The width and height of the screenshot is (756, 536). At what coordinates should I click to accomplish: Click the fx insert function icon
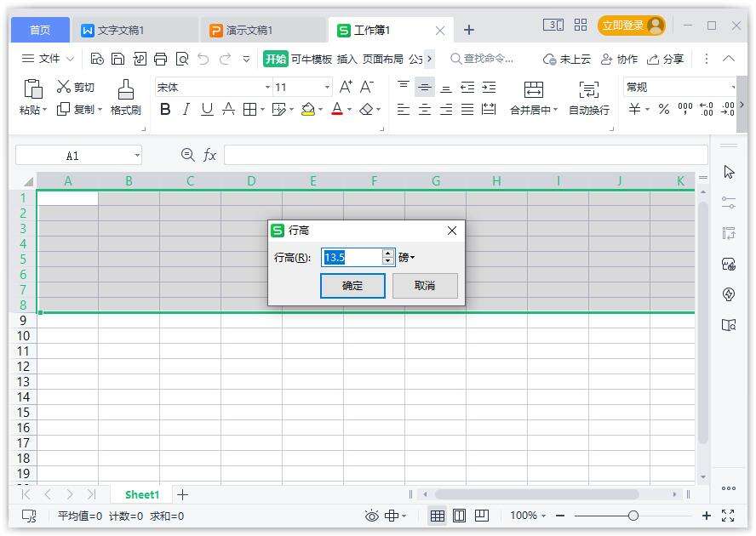209,155
